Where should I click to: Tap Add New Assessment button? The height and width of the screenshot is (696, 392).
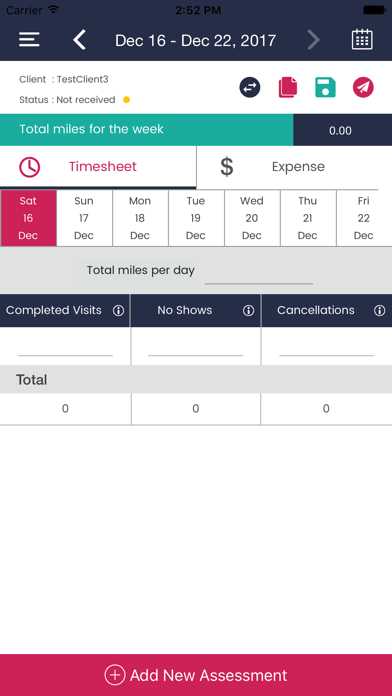(x=196, y=675)
